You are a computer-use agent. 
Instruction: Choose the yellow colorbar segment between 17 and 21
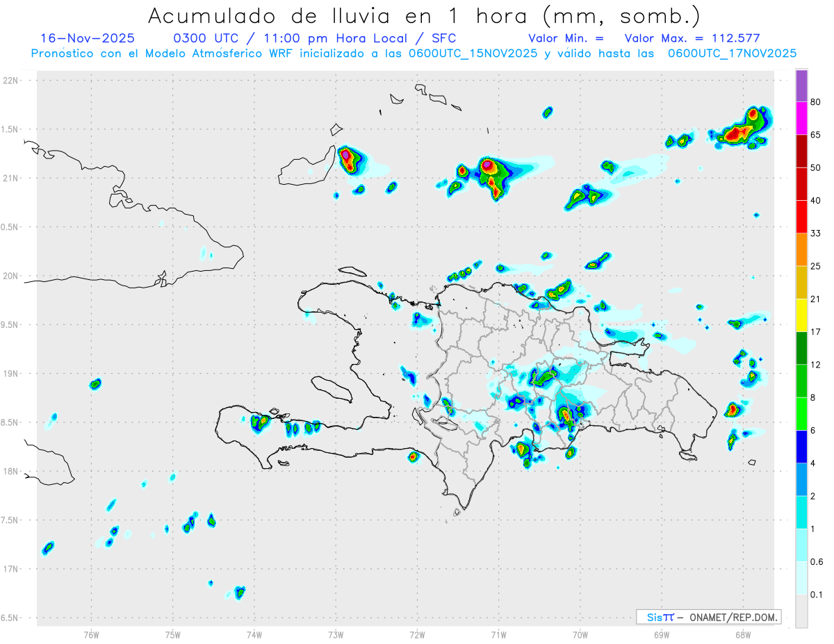[801, 315]
